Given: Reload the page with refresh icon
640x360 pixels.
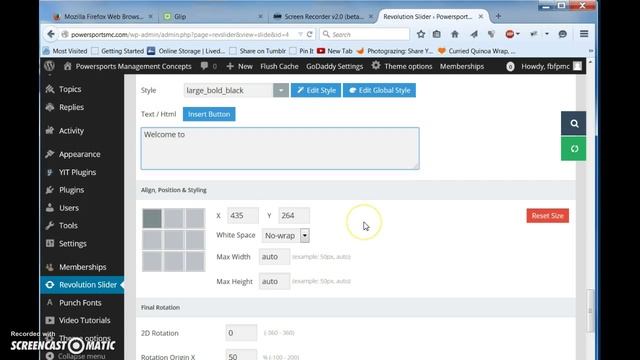Looking at the screenshot, I should click(309, 34).
